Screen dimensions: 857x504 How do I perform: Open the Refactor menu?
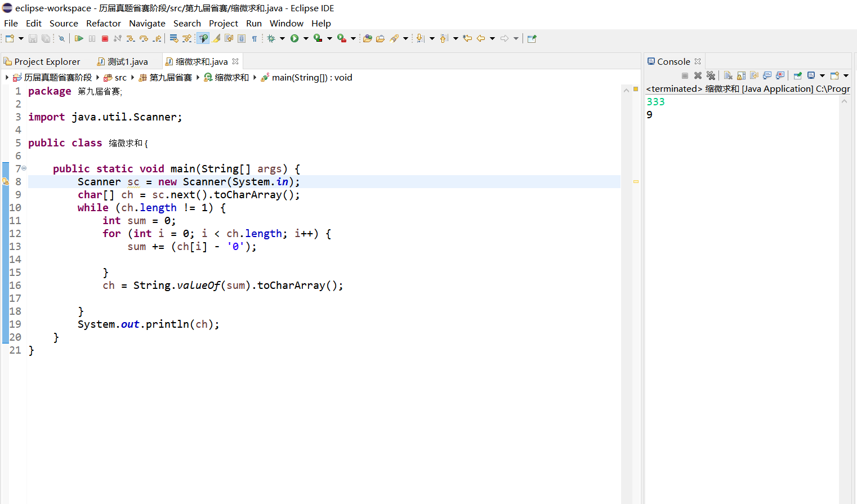[104, 23]
